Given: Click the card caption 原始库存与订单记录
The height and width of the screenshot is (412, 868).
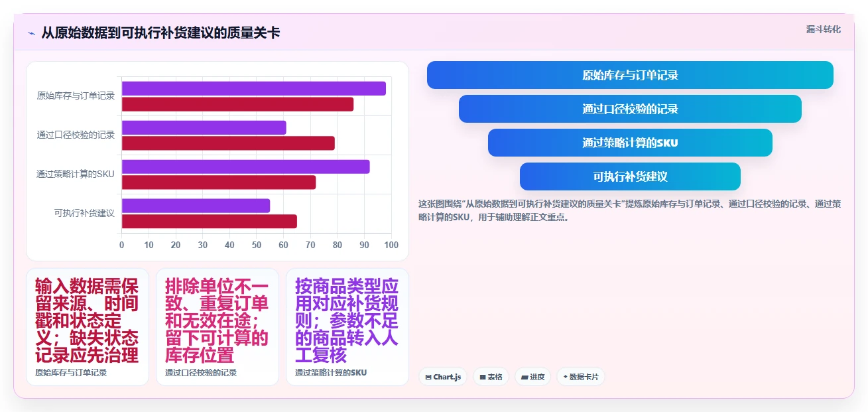Looking at the screenshot, I should coord(71,373).
